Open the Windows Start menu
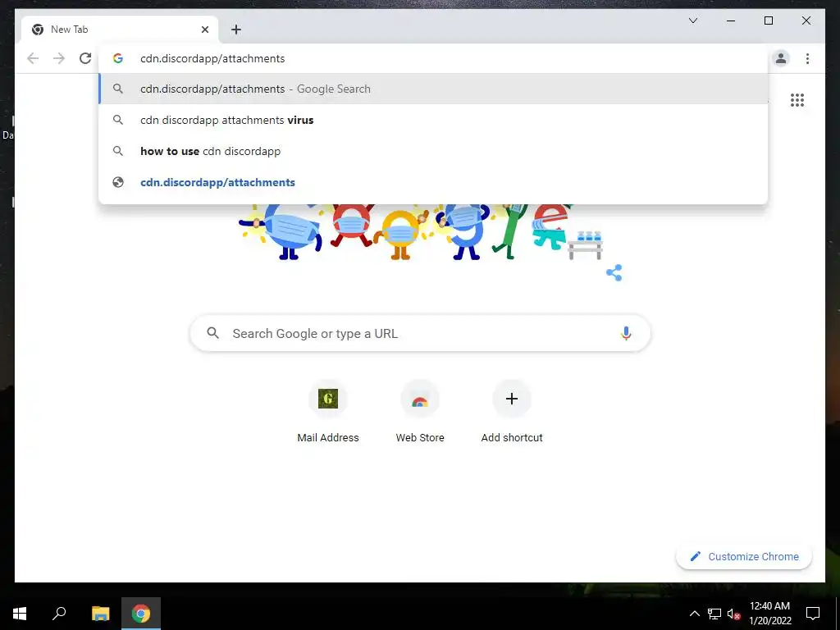 20,614
